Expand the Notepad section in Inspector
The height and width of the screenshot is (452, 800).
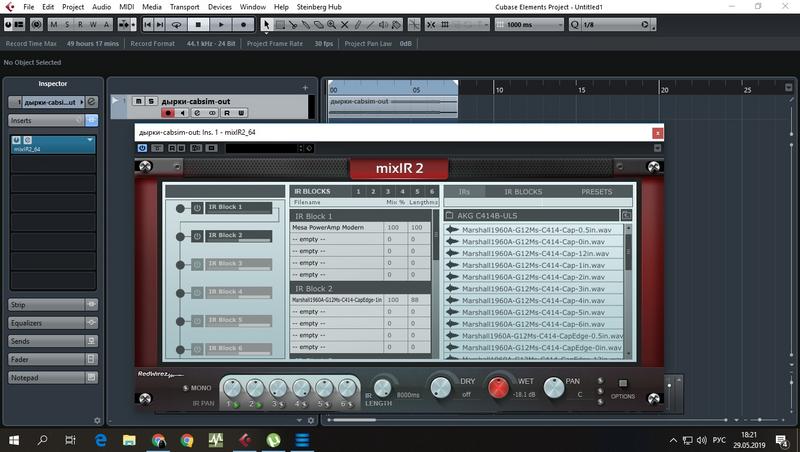point(46,378)
